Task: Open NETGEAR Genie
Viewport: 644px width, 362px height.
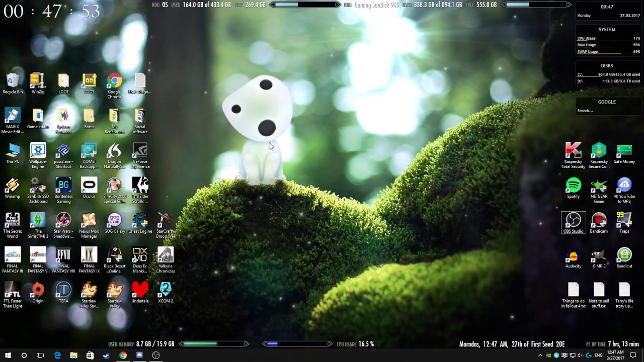Action: [x=599, y=191]
